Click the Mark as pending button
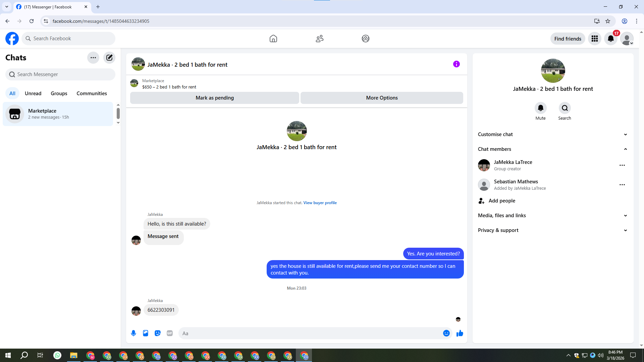The height and width of the screenshot is (362, 644). pyautogui.click(x=215, y=98)
